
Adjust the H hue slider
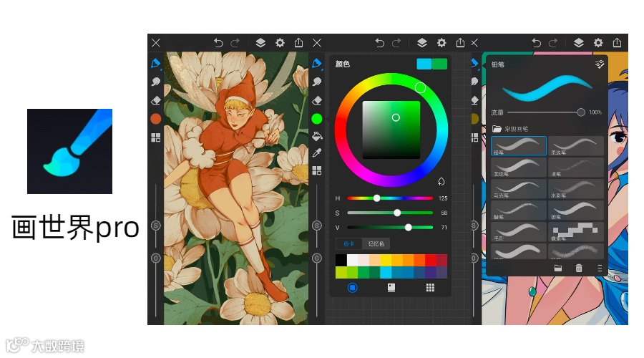coord(390,198)
